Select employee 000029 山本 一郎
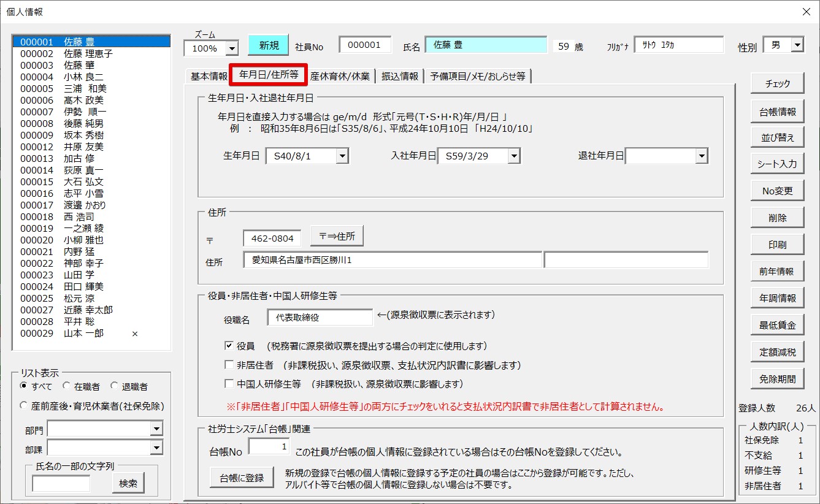 click(91, 333)
